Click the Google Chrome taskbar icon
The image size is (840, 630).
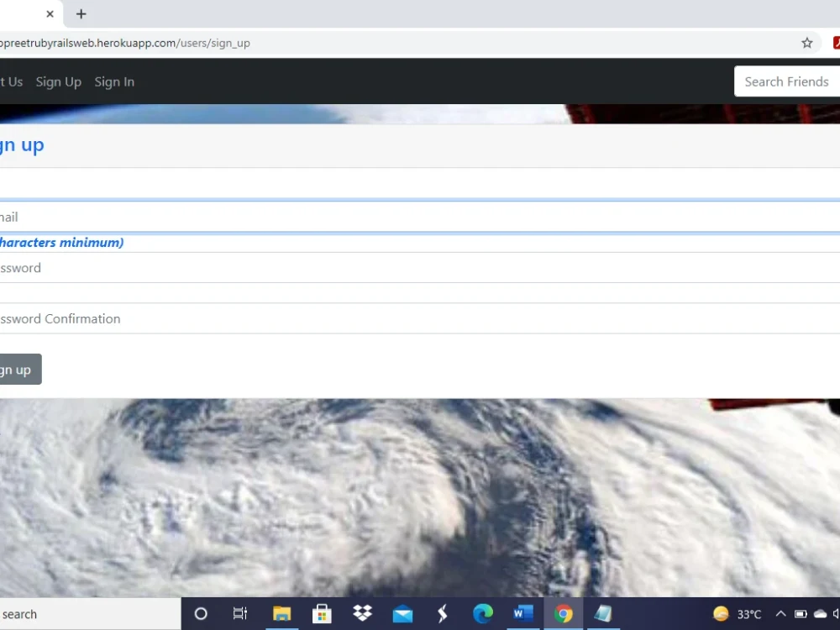click(x=563, y=613)
